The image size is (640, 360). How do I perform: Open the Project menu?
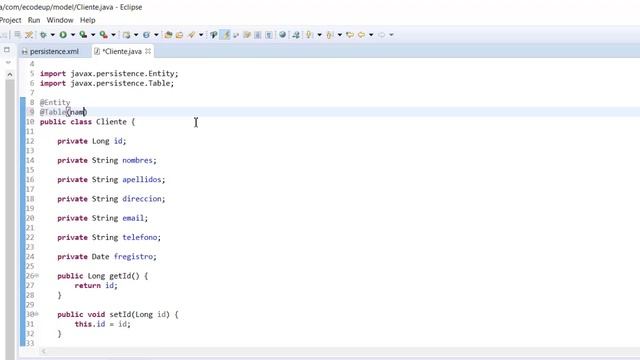pos(10,20)
